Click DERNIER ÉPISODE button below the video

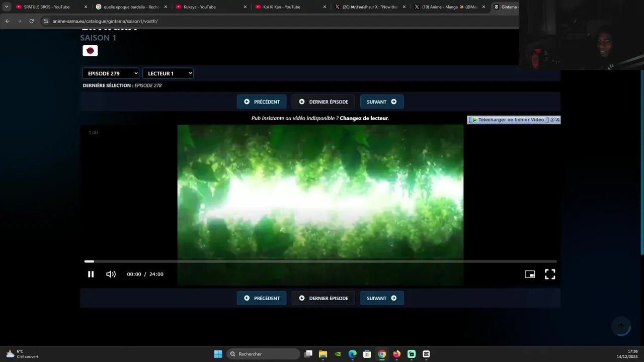coord(323,298)
